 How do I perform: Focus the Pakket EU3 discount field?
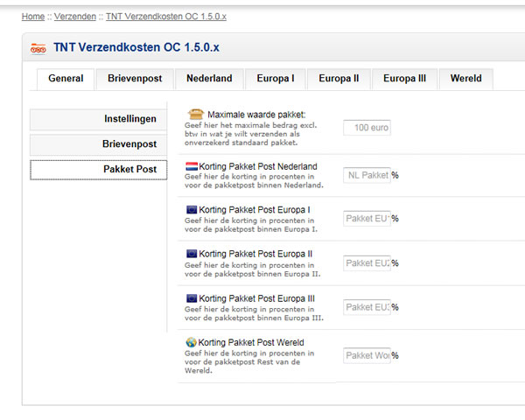click(x=367, y=307)
